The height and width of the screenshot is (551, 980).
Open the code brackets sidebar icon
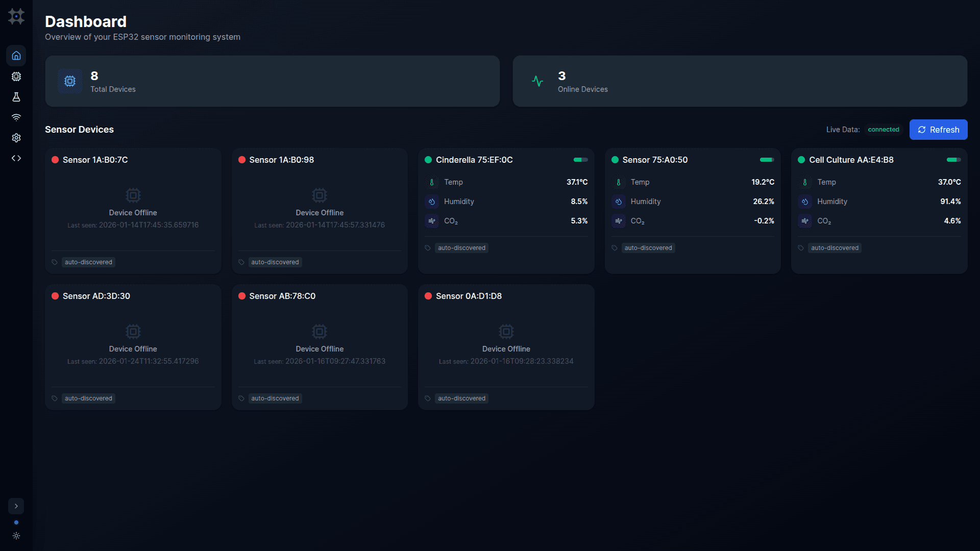tap(16, 158)
